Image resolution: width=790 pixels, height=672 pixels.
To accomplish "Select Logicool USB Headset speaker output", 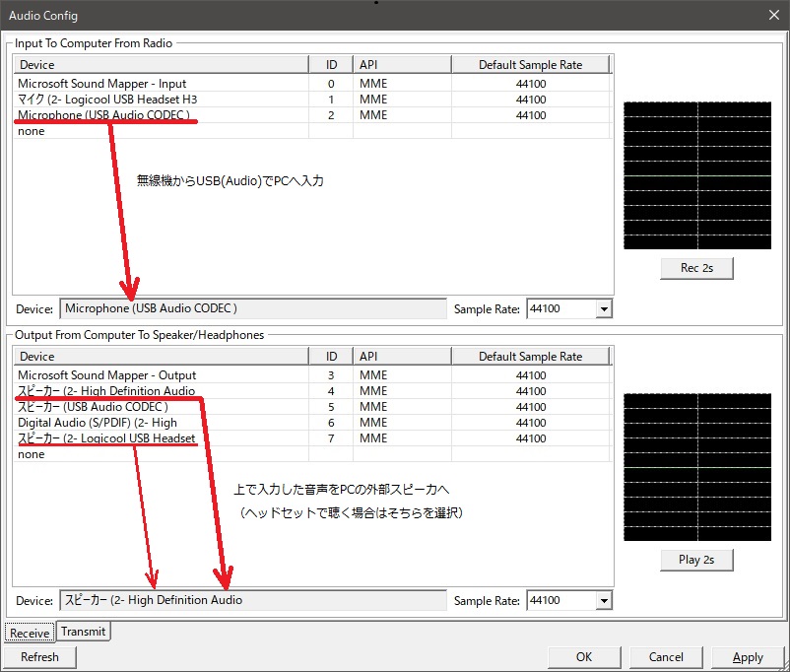I will (106, 438).
